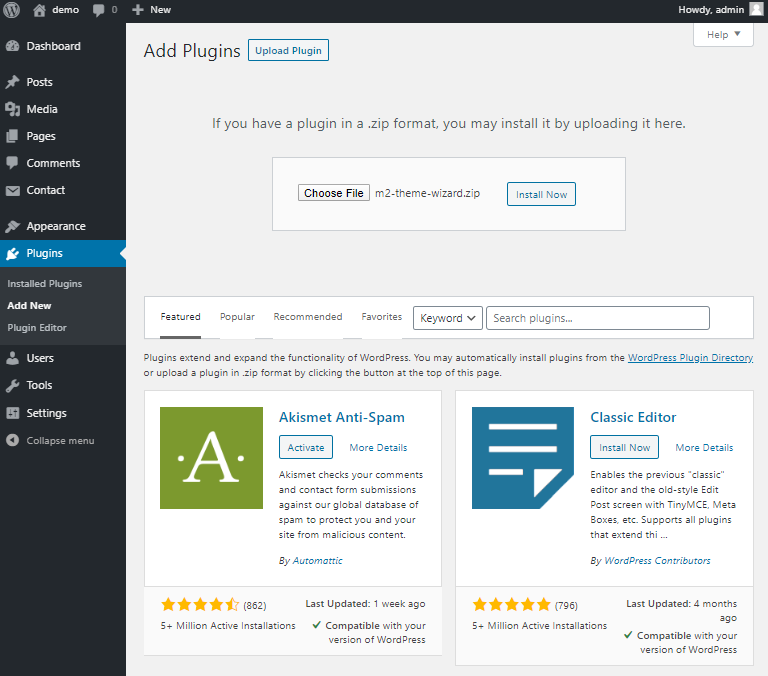Click New in the admin bar
The height and width of the screenshot is (676, 768).
(x=161, y=10)
